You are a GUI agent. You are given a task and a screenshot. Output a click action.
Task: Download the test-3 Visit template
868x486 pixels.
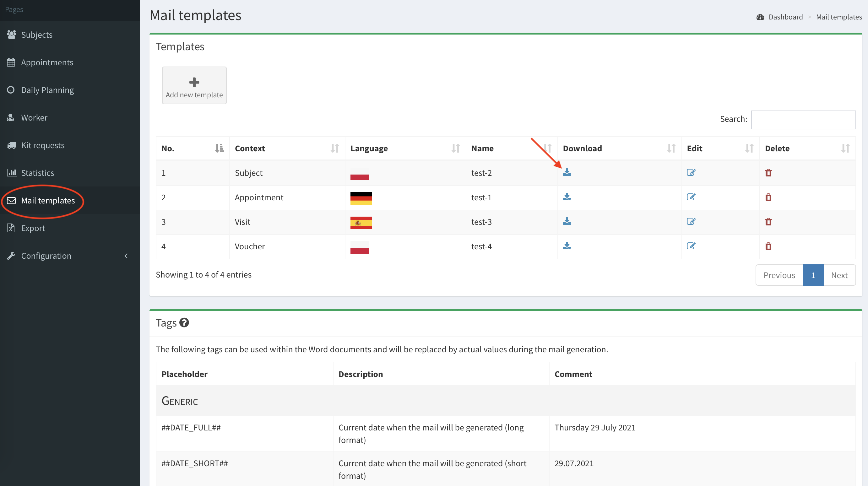pyautogui.click(x=567, y=222)
